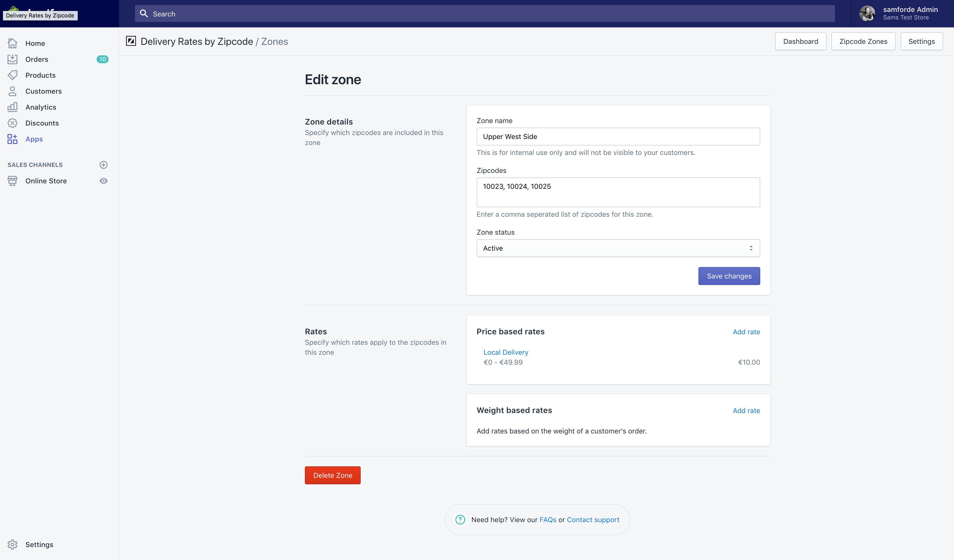954x560 pixels.
Task: Delete the zone
Action: click(x=332, y=475)
